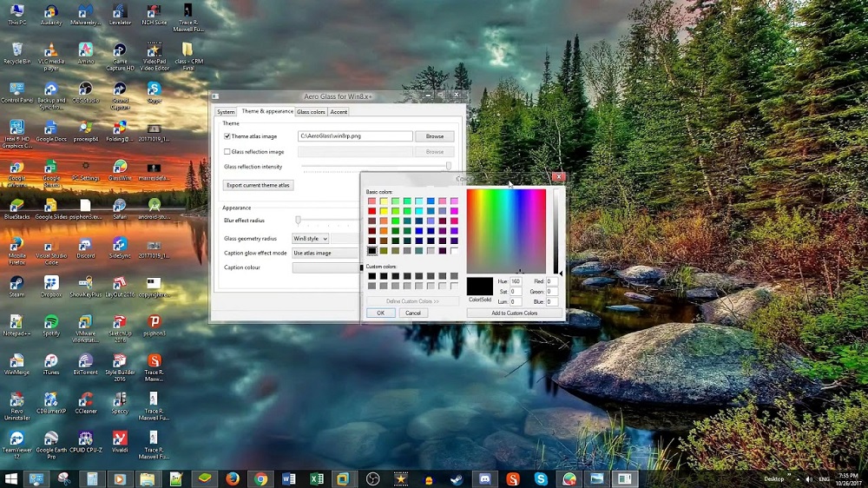Select the VideoPad Video Editor icon

pyautogui.click(x=154, y=56)
